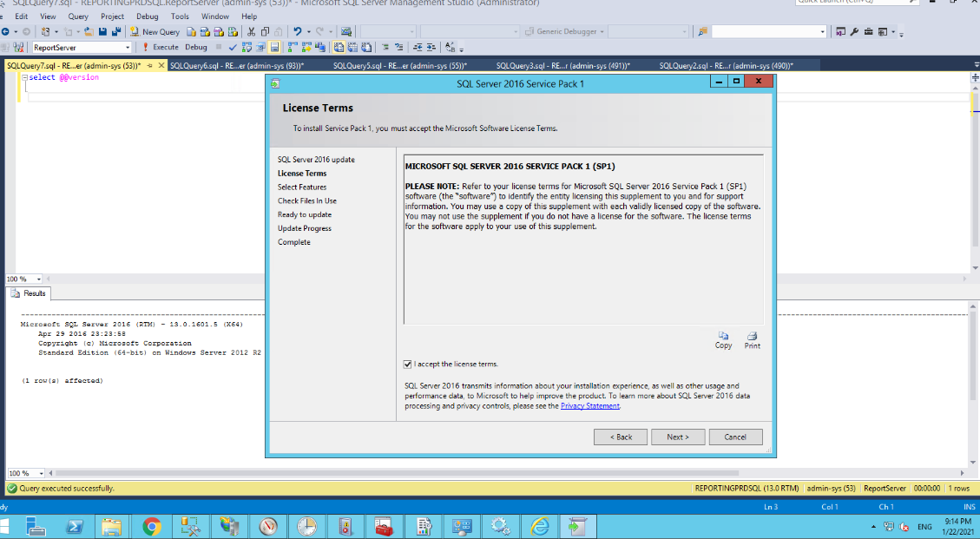Click the Save All icon in SSMS toolbar
This screenshot has width=980, height=539.
point(116,31)
